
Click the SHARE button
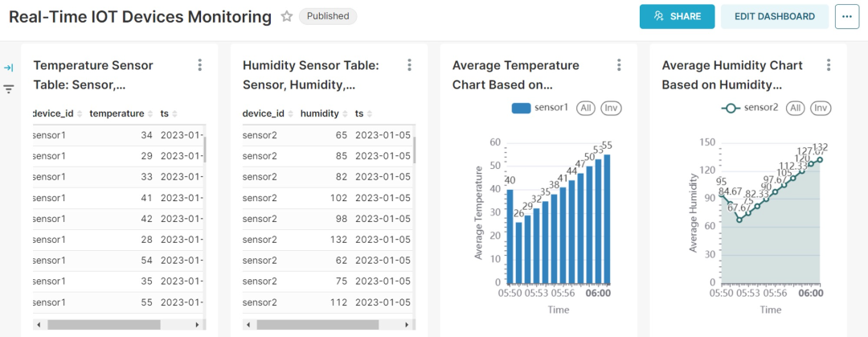[x=677, y=16]
